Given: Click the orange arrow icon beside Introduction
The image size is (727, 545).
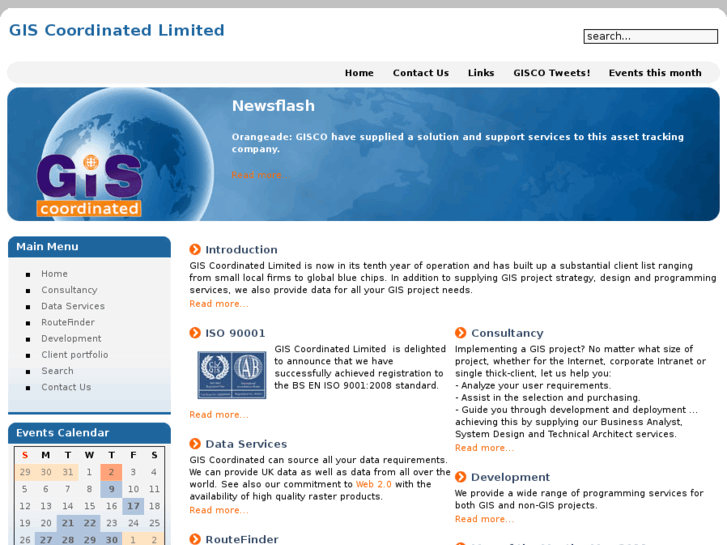Looking at the screenshot, I should tap(195, 250).
